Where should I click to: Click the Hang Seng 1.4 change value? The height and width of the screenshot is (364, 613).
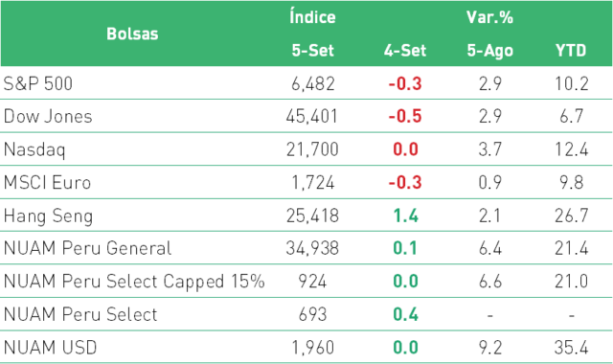pyautogui.click(x=405, y=216)
